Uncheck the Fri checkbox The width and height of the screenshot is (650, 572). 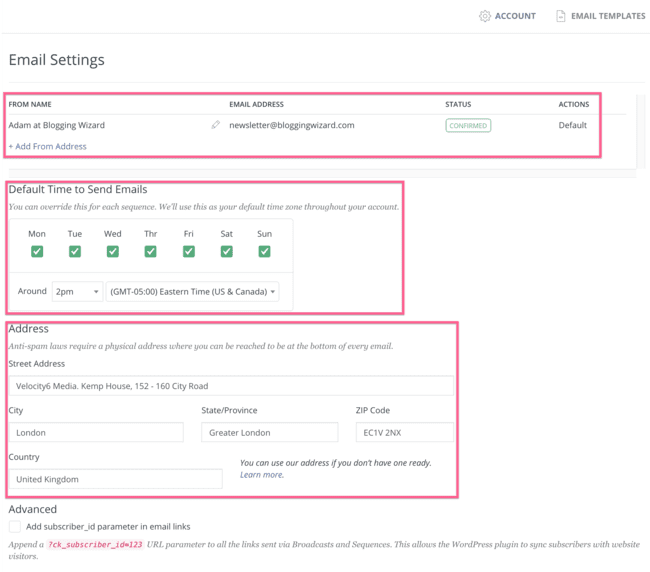pos(189,251)
